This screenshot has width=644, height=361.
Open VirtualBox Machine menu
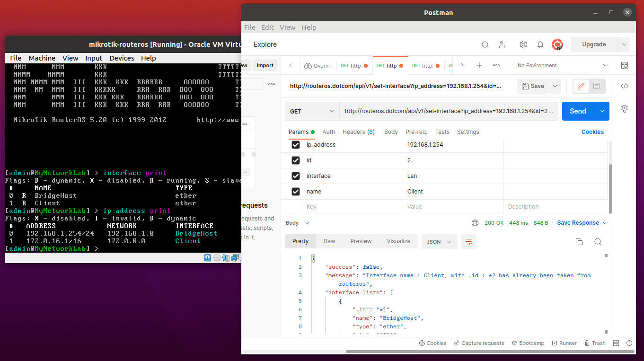tap(42, 58)
